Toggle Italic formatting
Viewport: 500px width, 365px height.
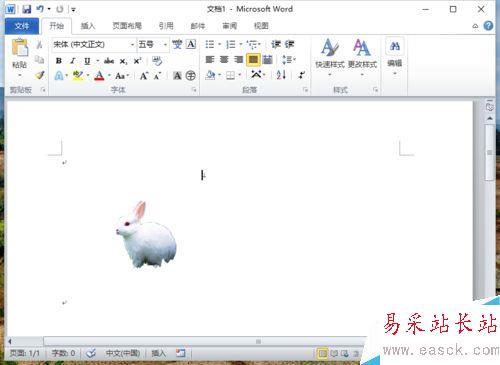pyautogui.click(x=73, y=61)
